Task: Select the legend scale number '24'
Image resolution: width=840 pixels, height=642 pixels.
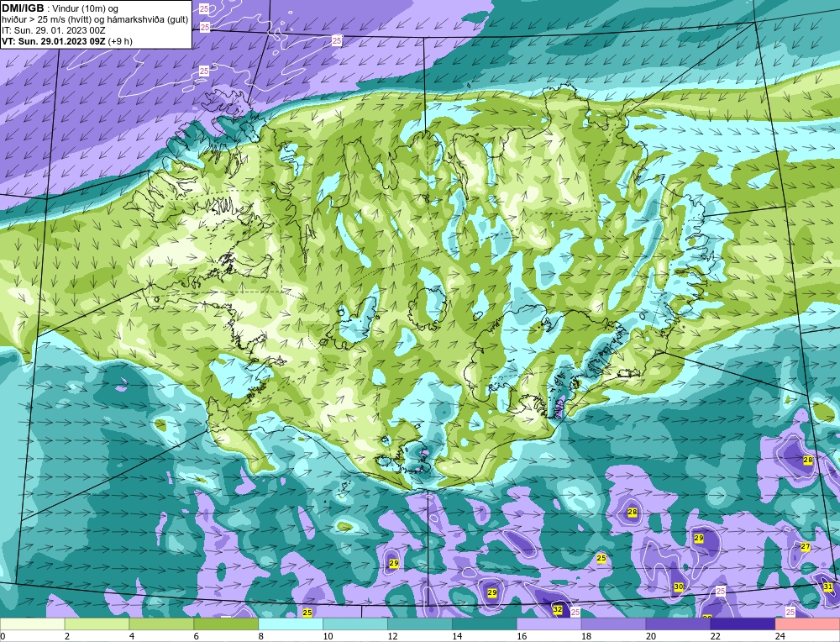Action: [x=780, y=636]
